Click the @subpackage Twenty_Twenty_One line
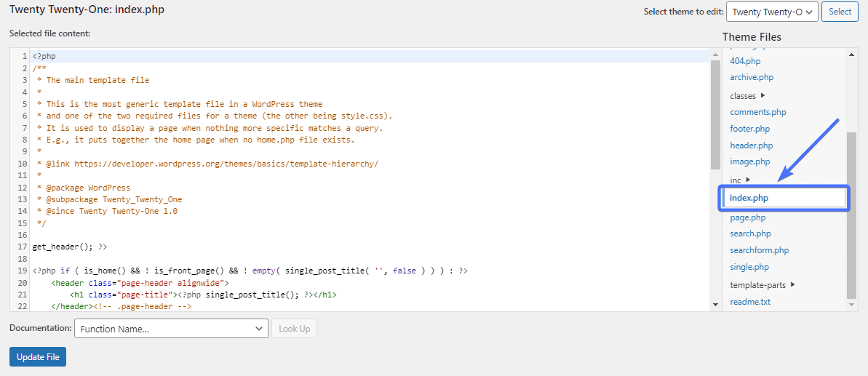 (x=109, y=199)
